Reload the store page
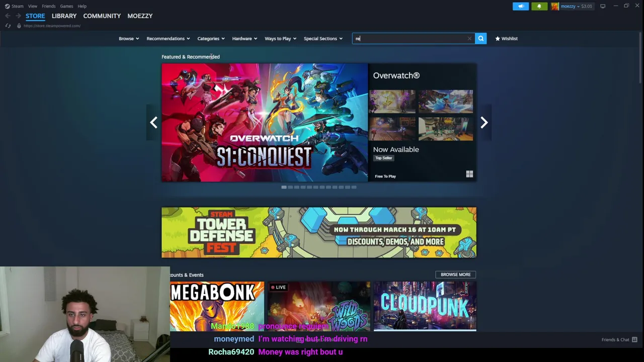This screenshot has height=362, width=644. click(8, 26)
